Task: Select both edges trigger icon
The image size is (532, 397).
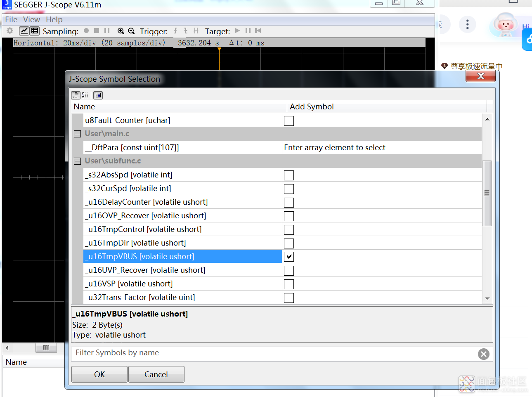Action: (x=196, y=31)
